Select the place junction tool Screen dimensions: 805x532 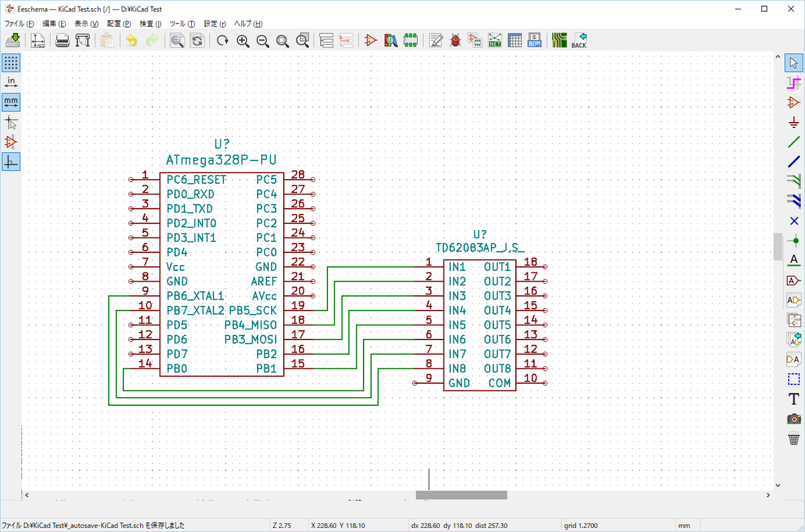point(794,240)
